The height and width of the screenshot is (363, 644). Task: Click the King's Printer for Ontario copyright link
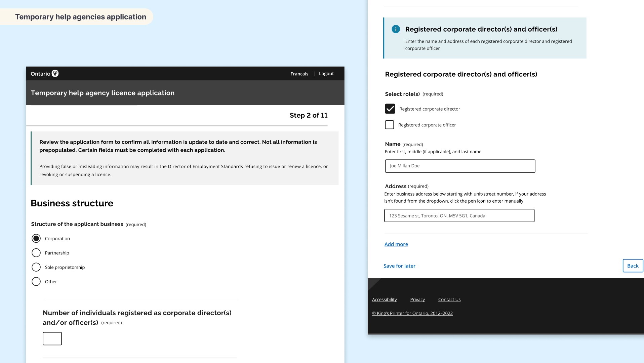412,313
